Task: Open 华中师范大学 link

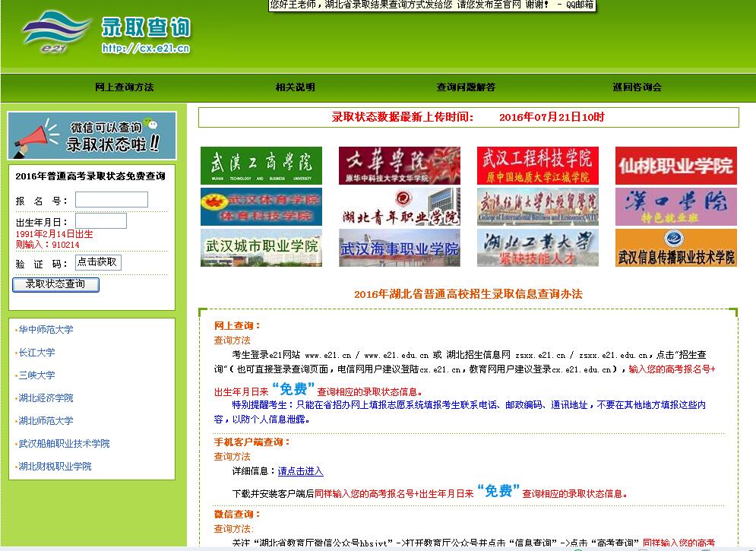Action: click(46, 330)
